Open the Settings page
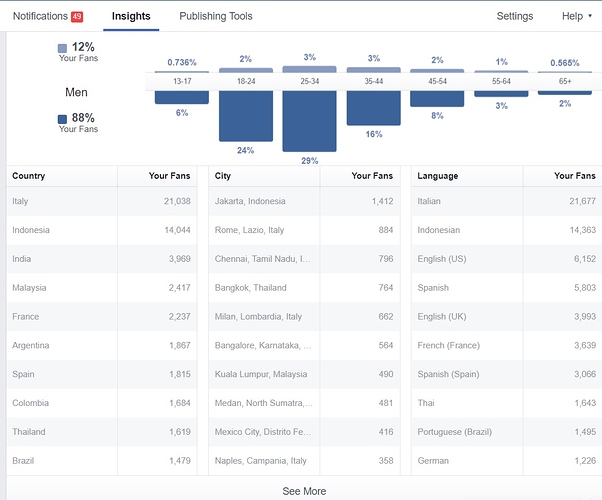The image size is (602, 500). [x=515, y=17]
